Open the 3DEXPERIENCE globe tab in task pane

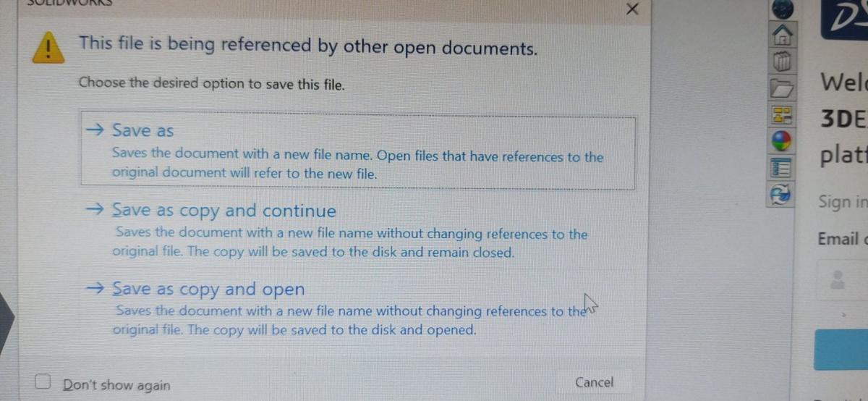[x=783, y=9]
